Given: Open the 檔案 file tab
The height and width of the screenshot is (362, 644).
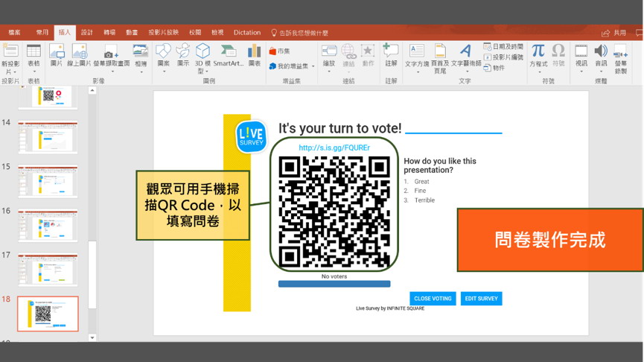Looking at the screenshot, I should coord(14,33).
